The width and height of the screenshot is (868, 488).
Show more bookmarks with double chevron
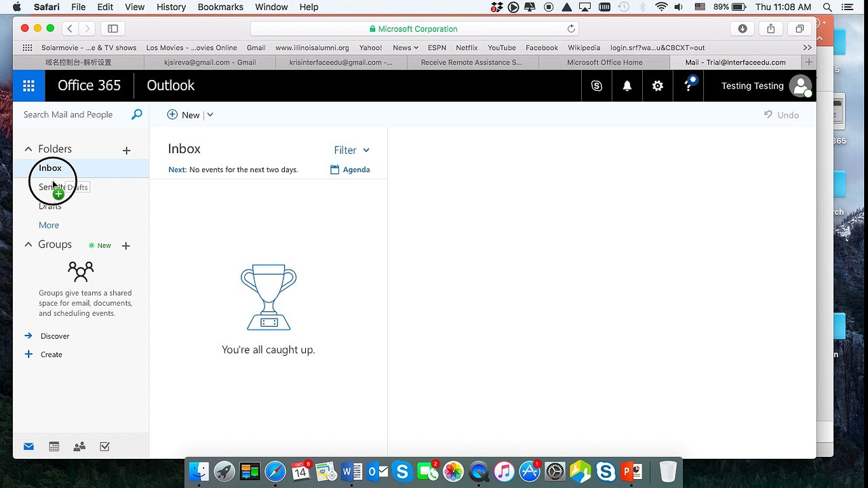tap(807, 47)
